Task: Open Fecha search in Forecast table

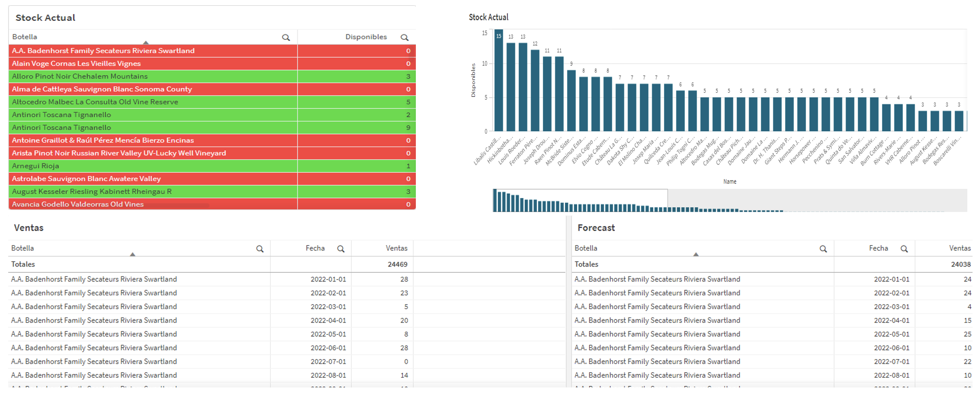Action: point(904,249)
